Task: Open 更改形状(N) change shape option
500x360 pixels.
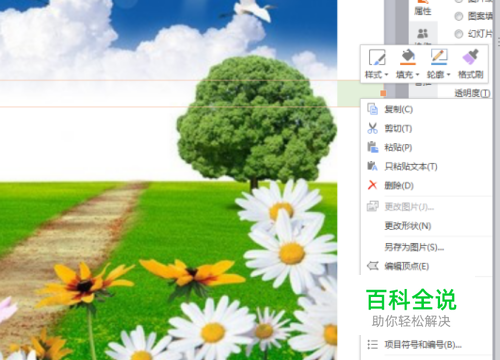Action: coord(427,226)
